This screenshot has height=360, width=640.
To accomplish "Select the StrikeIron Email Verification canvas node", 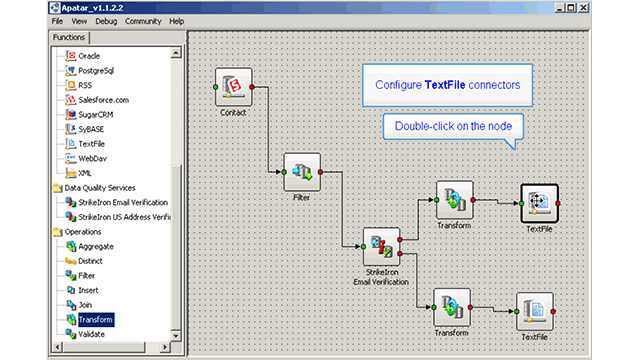I will click(x=381, y=247).
